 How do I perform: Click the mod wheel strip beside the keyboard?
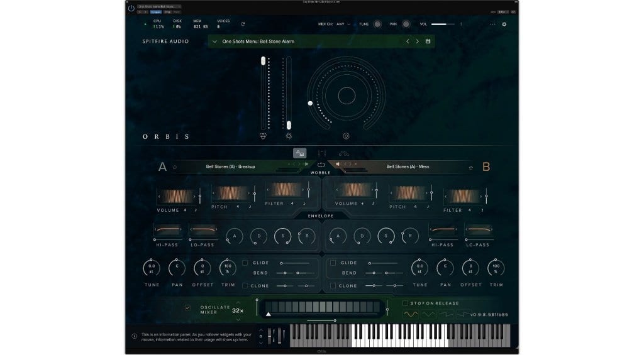pos(279,336)
